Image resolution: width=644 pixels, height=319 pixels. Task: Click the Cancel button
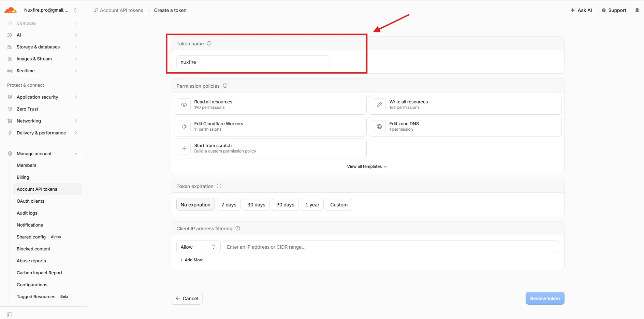tap(187, 299)
